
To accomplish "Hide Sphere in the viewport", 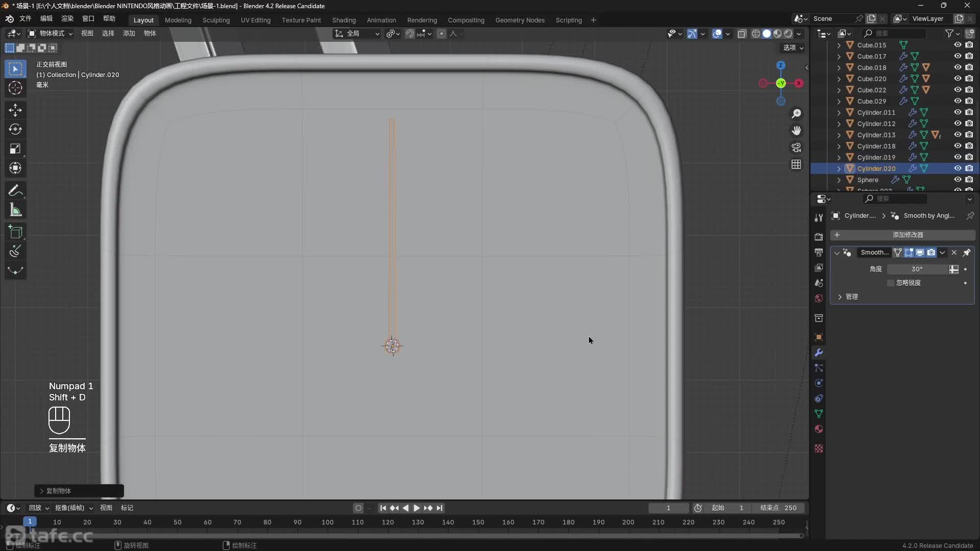I will coord(958,180).
